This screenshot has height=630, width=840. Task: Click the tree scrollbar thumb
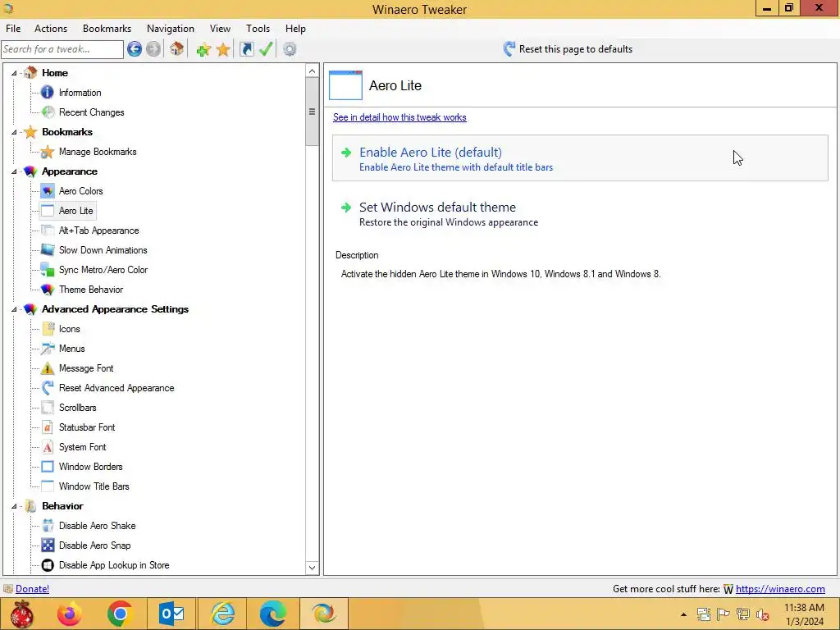313,112
